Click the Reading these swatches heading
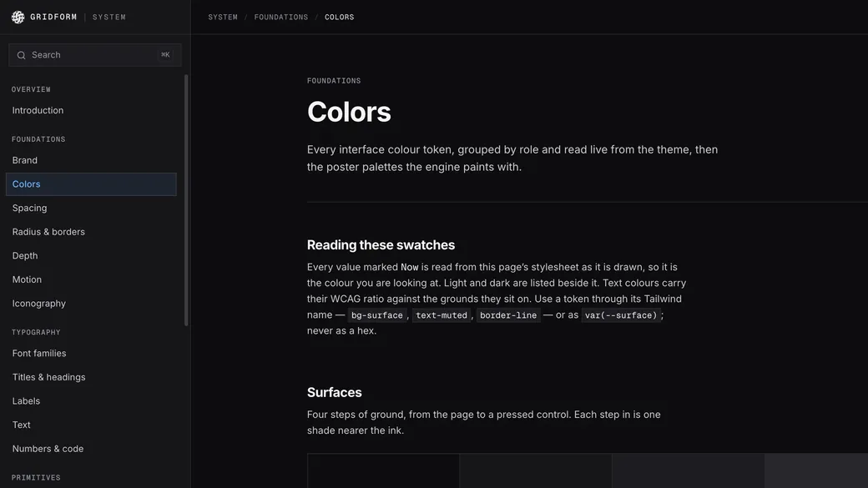This screenshot has width=868, height=488. (381, 245)
